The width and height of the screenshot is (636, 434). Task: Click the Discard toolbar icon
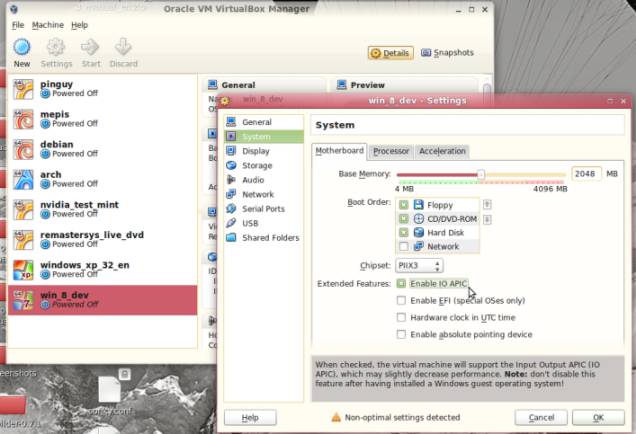click(123, 47)
